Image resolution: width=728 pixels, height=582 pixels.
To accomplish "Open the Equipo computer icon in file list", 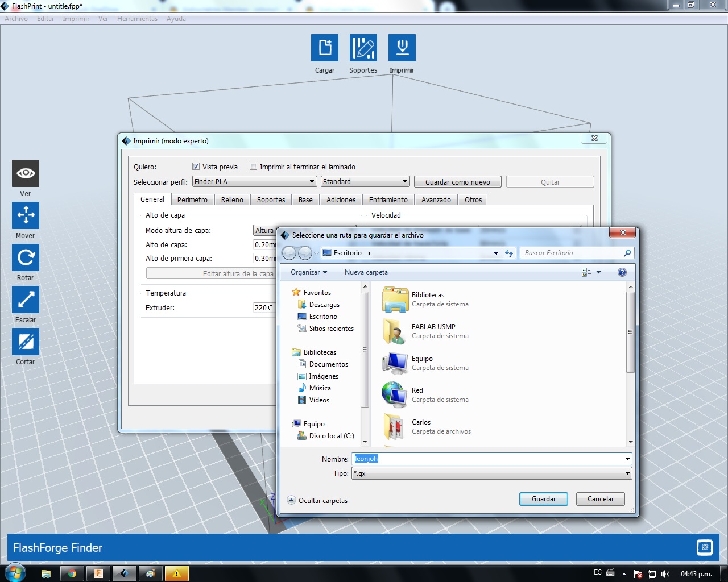I will coord(394,363).
